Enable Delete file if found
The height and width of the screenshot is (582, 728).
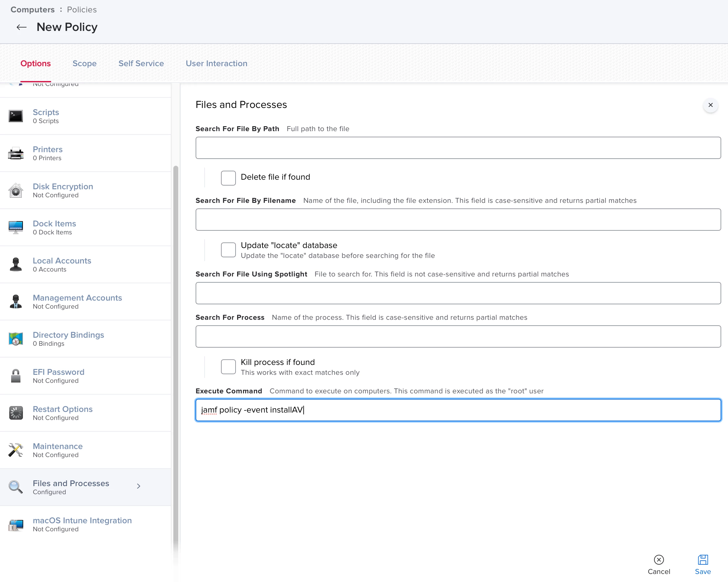(228, 178)
